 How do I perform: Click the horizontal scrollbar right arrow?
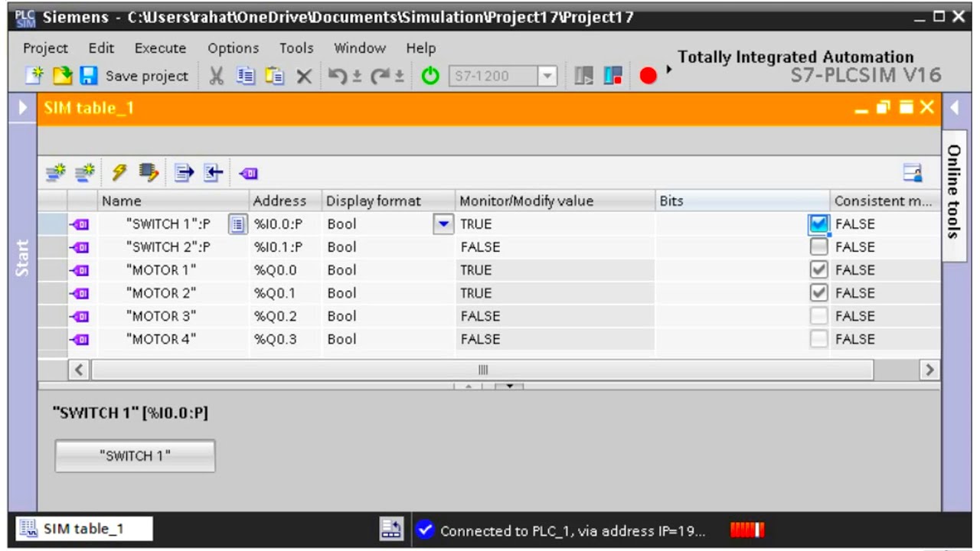(x=929, y=370)
